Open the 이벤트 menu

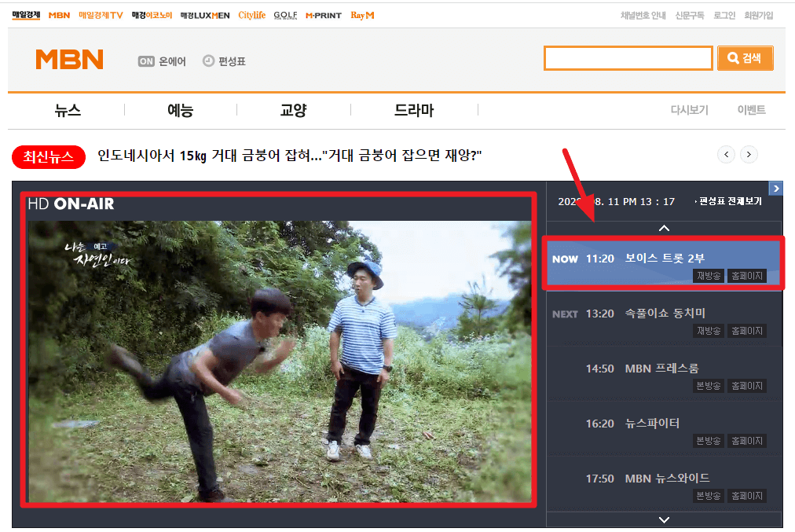point(751,110)
